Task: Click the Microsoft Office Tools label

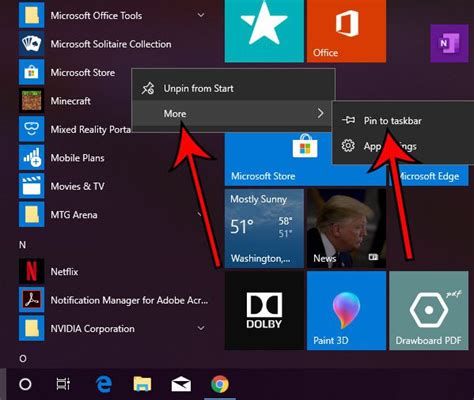Action: [x=96, y=16]
